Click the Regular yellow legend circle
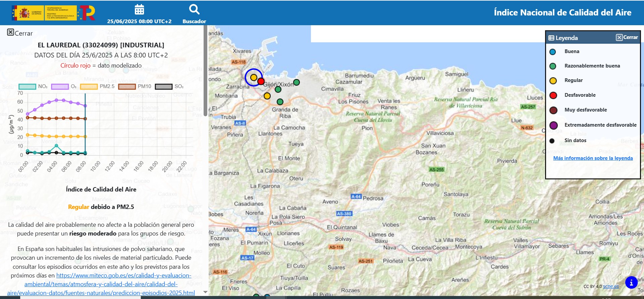The width and height of the screenshot is (644, 299). click(x=553, y=81)
